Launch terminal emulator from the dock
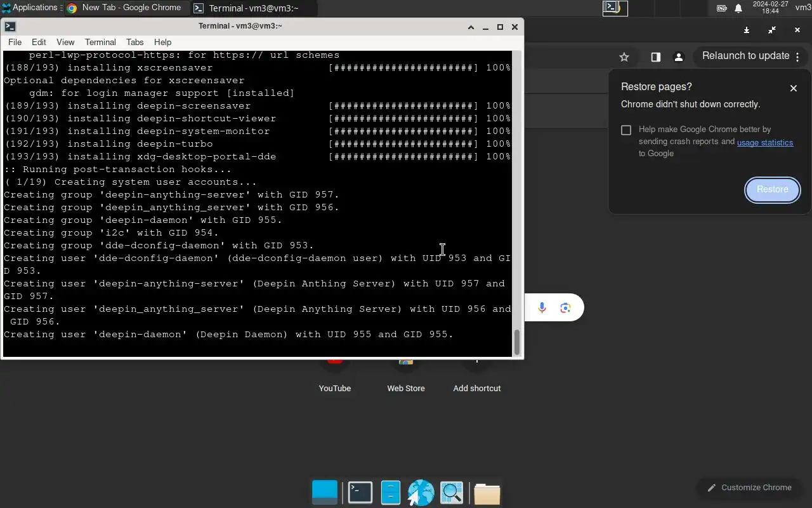 pos(360,493)
